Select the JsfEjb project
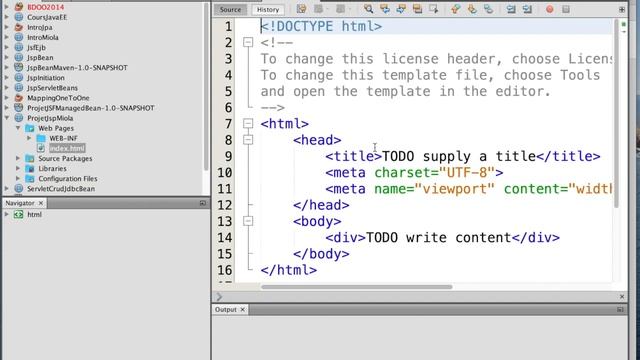The width and height of the screenshot is (640, 360). click(36, 48)
